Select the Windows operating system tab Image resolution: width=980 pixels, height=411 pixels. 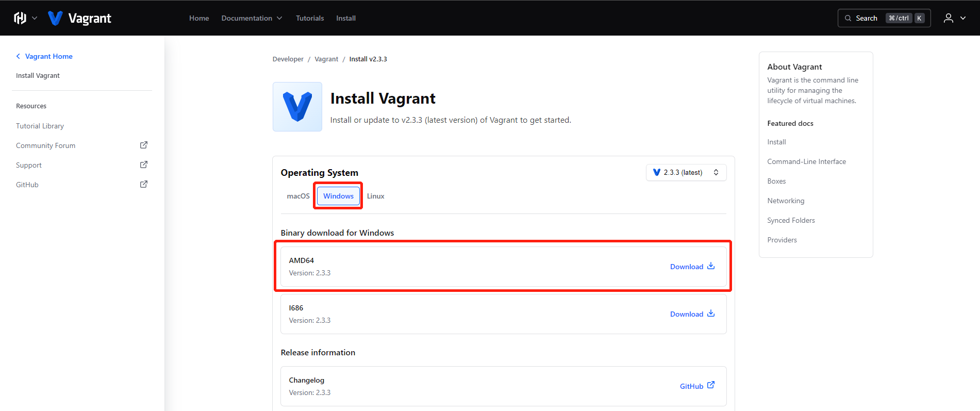pyautogui.click(x=338, y=196)
